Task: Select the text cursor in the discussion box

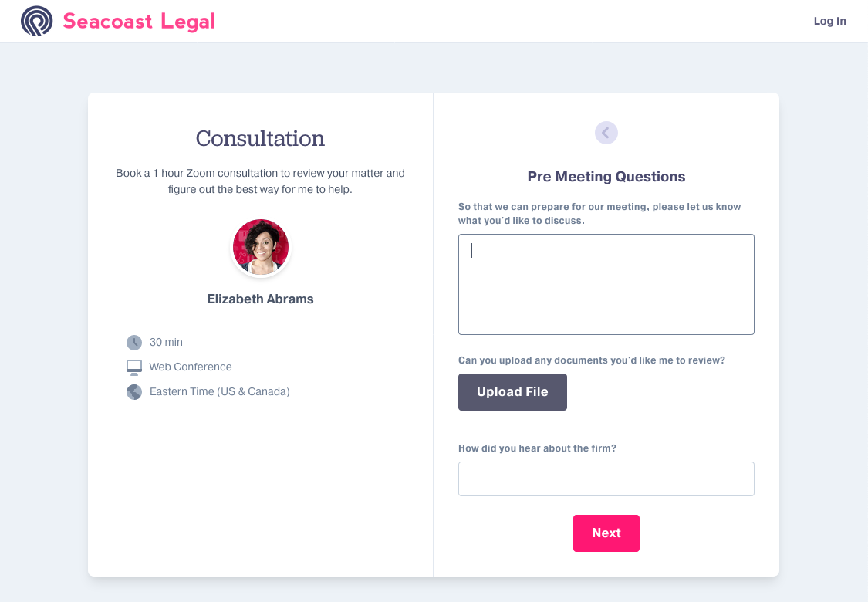Action: click(x=471, y=251)
